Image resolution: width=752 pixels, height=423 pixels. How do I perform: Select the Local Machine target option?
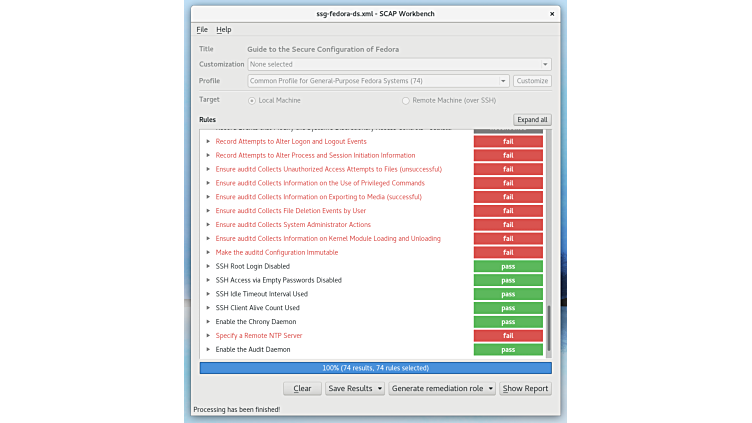pos(252,100)
